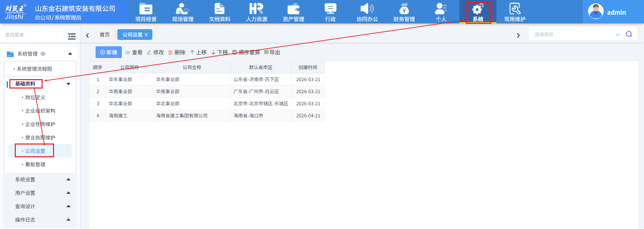Switch to the 首页 tab

coord(105,35)
